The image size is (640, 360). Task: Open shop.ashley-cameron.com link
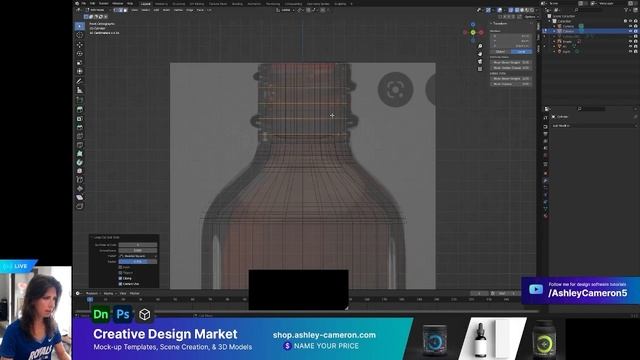[324, 335]
